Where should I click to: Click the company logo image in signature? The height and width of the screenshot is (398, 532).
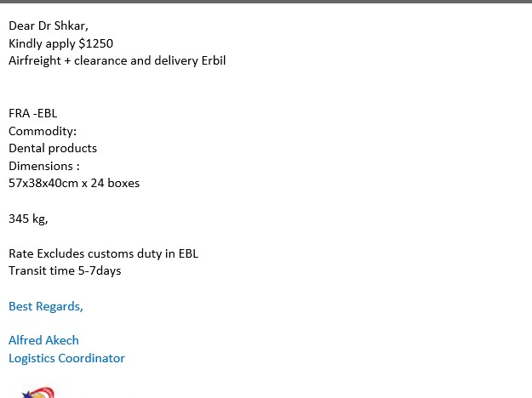click(x=37, y=392)
